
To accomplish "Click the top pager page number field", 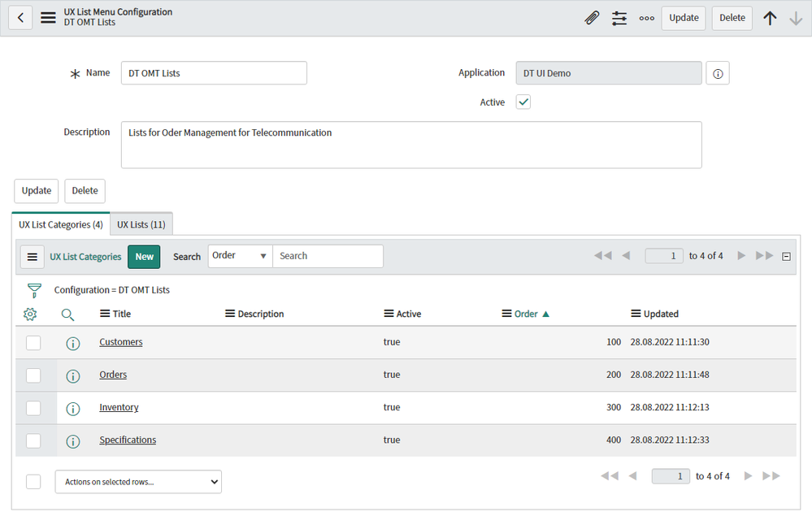I will [x=664, y=256].
